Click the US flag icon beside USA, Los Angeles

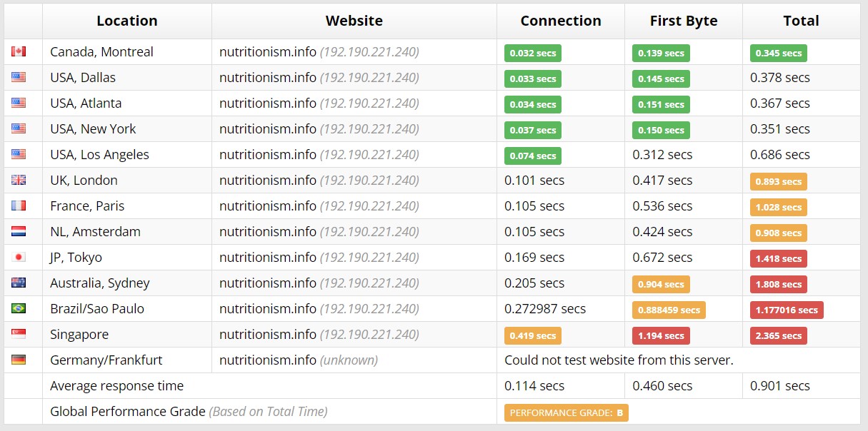point(19,154)
